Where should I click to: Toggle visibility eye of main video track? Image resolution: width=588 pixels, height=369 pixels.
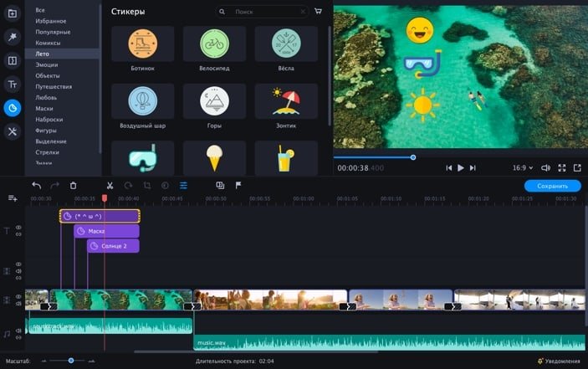pyautogui.click(x=18, y=295)
